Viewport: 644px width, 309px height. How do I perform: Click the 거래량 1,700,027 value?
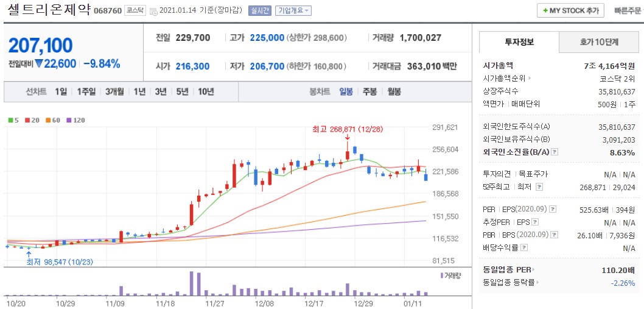pyautogui.click(x=421, y=38)
